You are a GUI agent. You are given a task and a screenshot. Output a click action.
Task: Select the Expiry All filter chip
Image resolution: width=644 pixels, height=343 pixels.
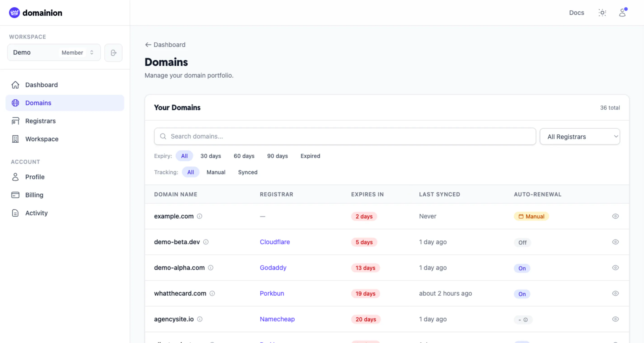pos(184,156)
